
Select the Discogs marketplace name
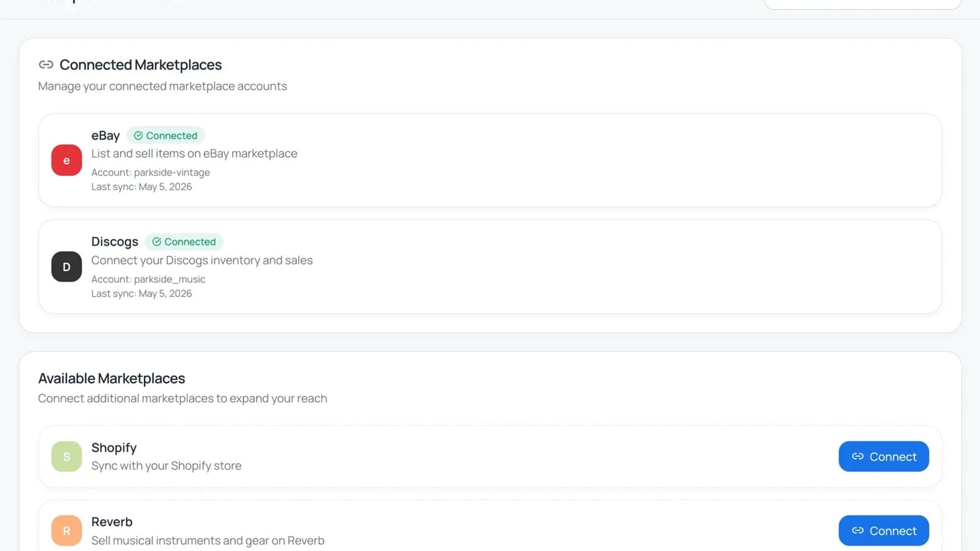click(x=115, y=242)
